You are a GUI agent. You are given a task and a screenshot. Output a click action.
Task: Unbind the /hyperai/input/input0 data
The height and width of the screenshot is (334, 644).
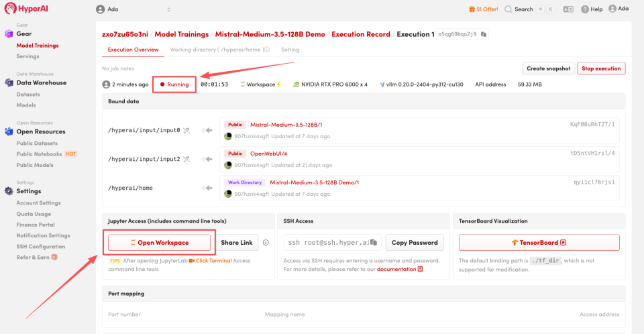[x=187, y=130]
